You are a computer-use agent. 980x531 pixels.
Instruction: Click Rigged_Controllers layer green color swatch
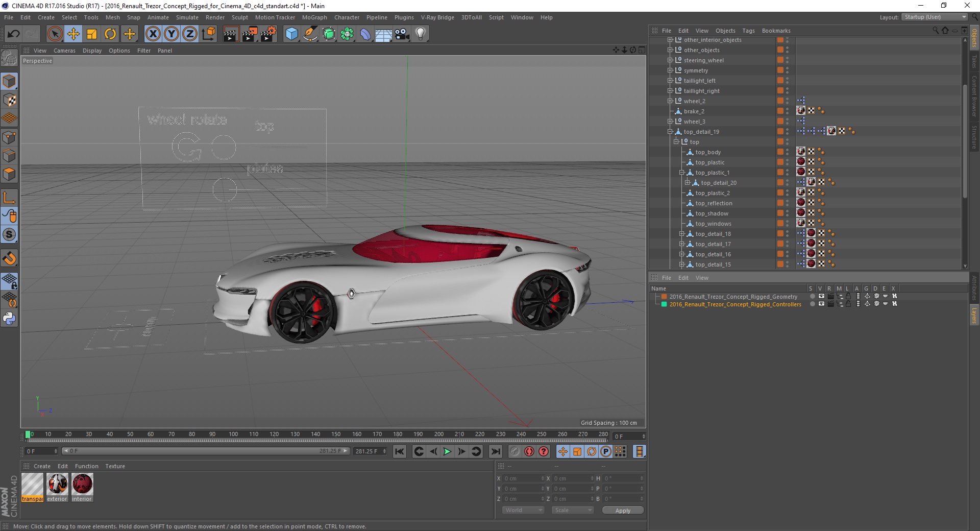tap(664, 304)
